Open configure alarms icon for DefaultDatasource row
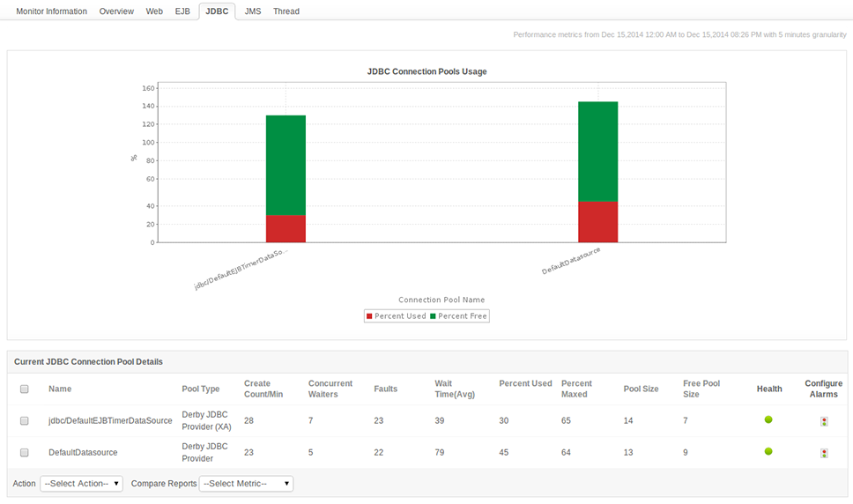 (824, 453)
